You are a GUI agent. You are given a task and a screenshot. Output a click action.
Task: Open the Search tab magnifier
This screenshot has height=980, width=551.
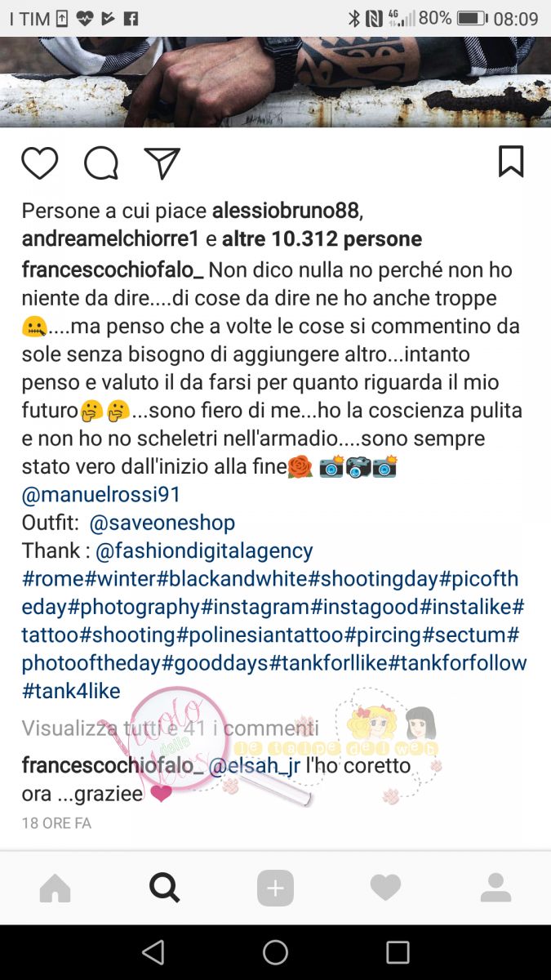165,888
